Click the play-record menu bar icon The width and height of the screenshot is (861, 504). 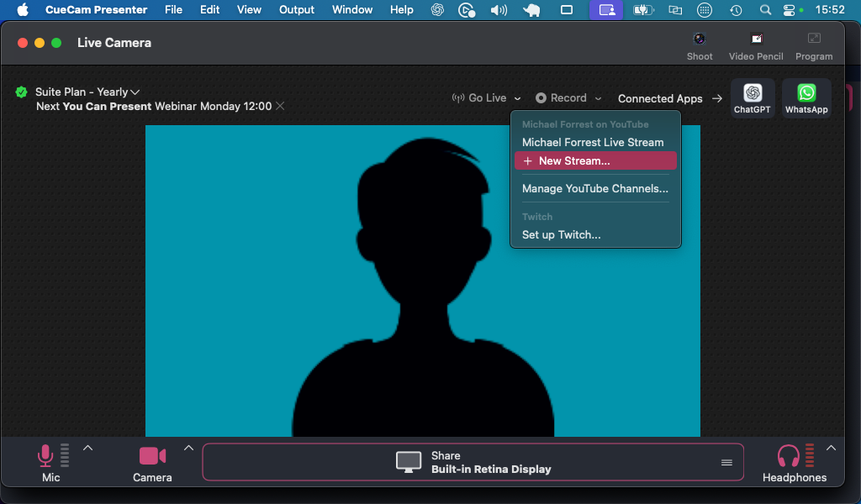click(466, 10)
